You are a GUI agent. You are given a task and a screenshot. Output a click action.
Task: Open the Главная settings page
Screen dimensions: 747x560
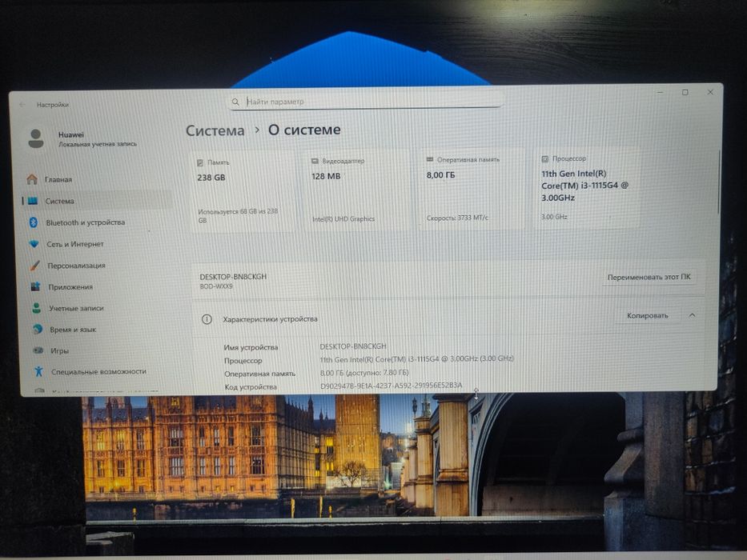pos(95,179)
